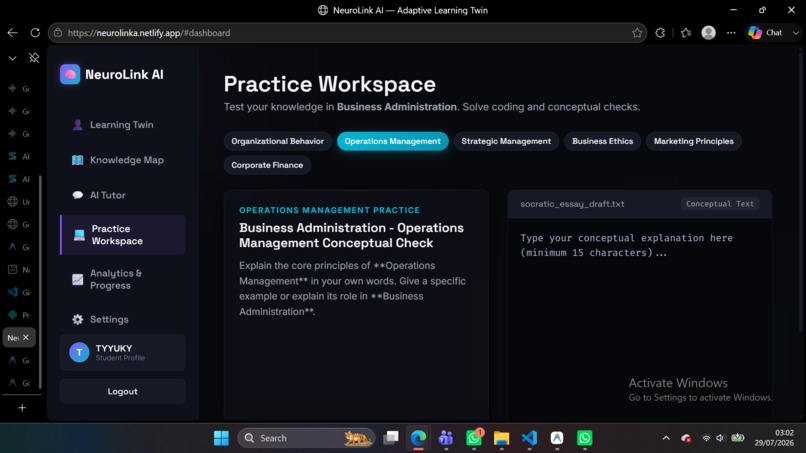View site information lock icon
The width and height of the screenshot is (806, 453).
click(58, 33)
